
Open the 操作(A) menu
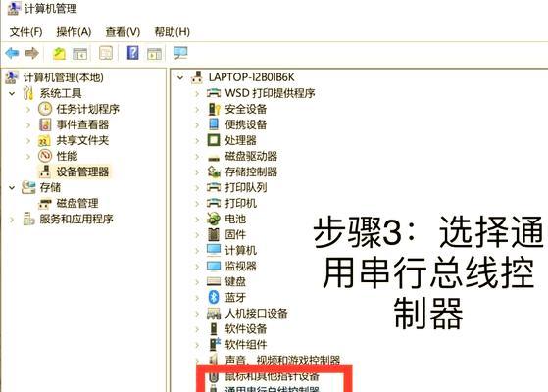pos(74,32)
